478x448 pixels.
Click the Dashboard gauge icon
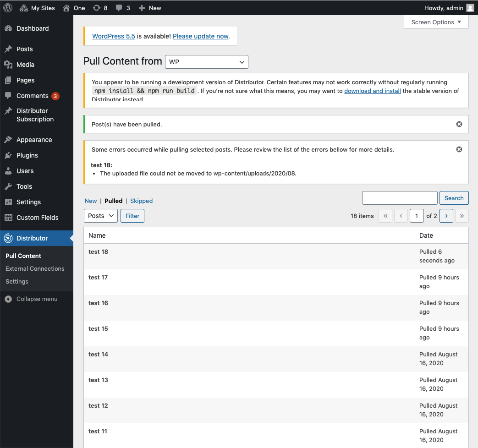tap(8, 28)
